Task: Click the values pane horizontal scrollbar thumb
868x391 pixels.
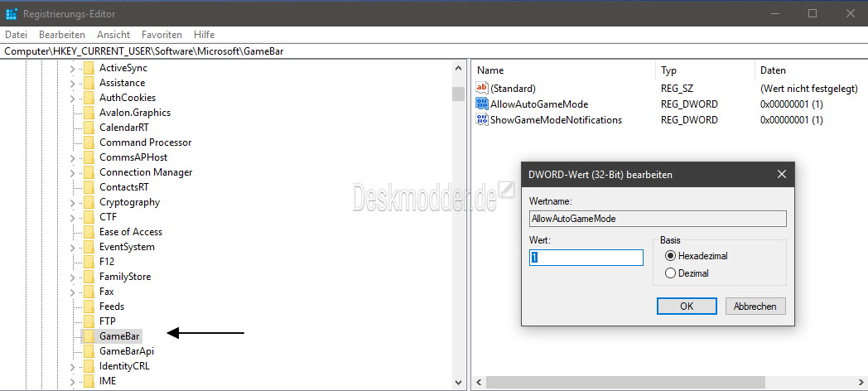Action: tap(625, 382)
